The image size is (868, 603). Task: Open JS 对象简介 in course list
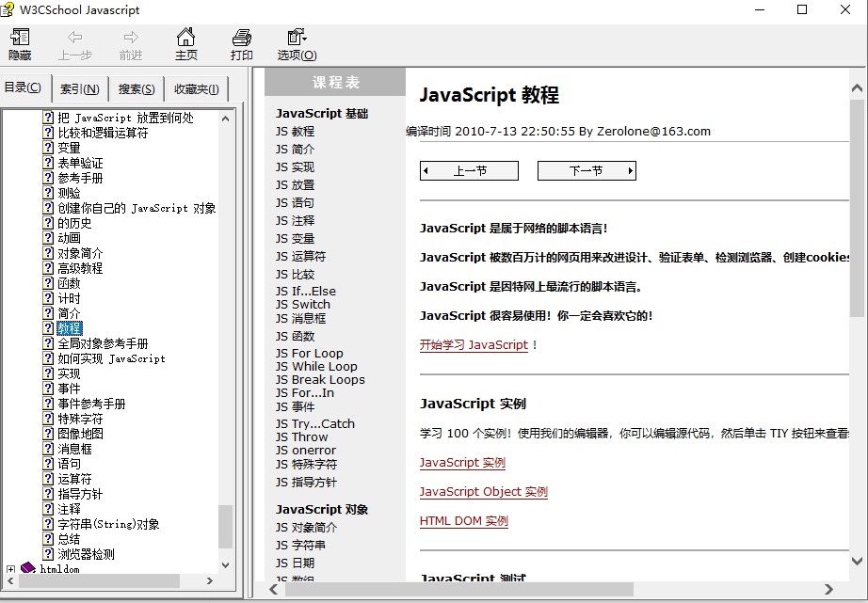tap(306, 528)
